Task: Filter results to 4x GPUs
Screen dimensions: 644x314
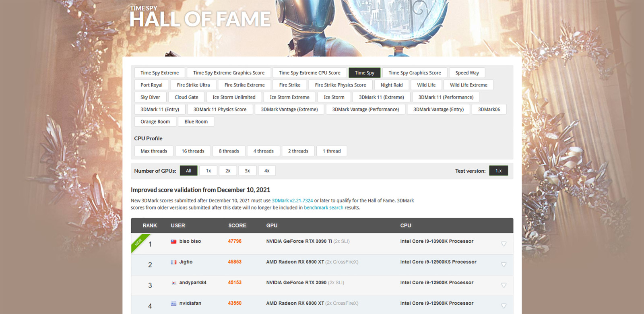Action: tap(267, 171)
